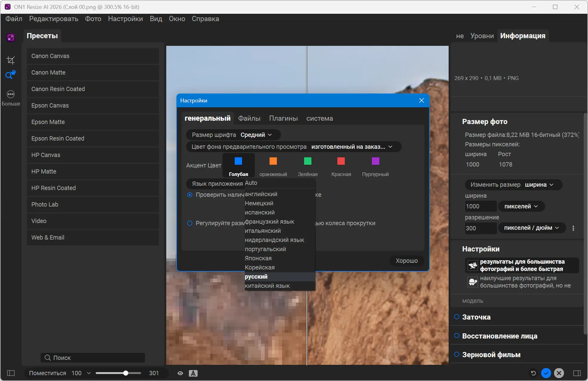This screenshot has width=588, height=381.
Task: Switch to the Плагины tab
Action: (x=283, y=118)
